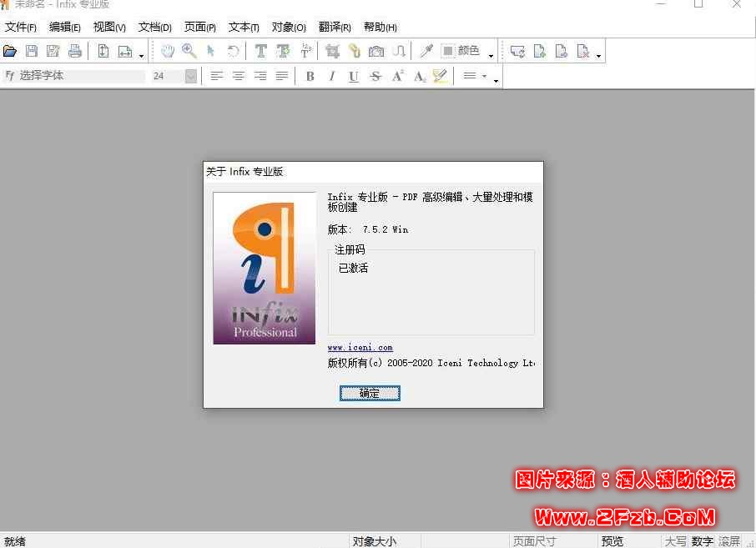Toggle bold text formatting
This screenshot has height=548, width=756.
(309, 77)
